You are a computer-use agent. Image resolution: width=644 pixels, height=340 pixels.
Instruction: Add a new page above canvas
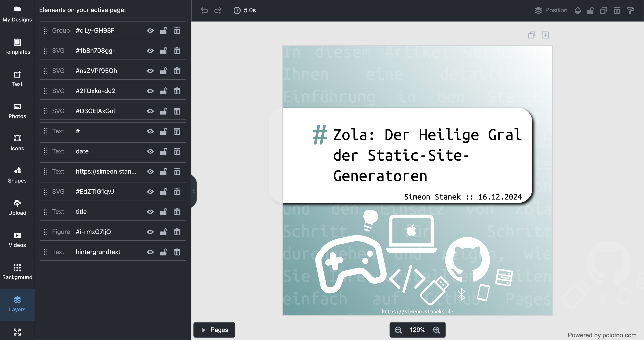point(545,35)
